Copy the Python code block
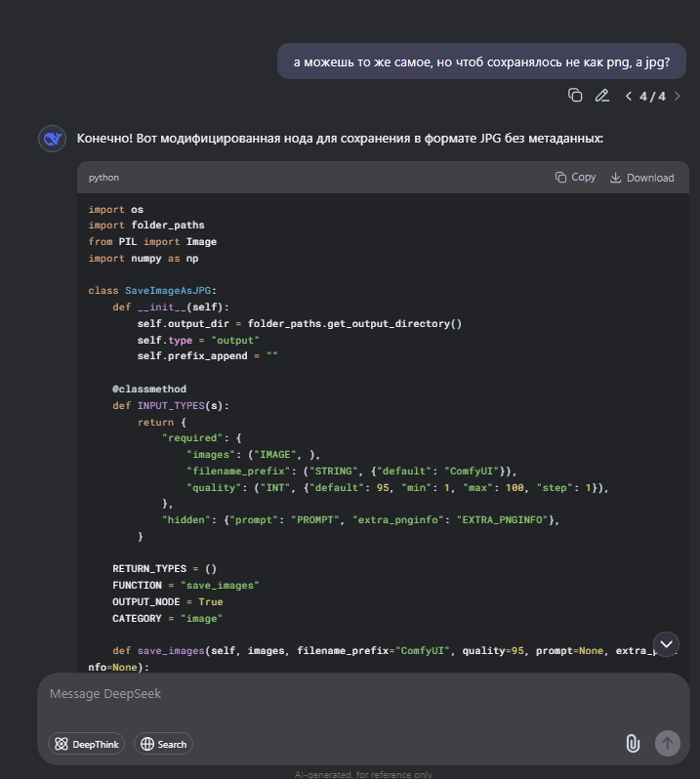 [x=575, y=178]
